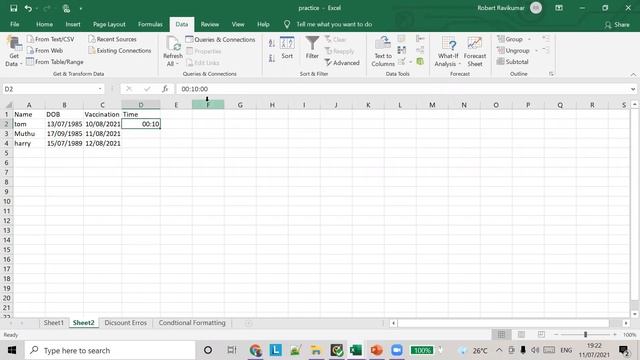Click Ungroup outline button
This screenshot has height=360, width=640.
coord(513,51)
